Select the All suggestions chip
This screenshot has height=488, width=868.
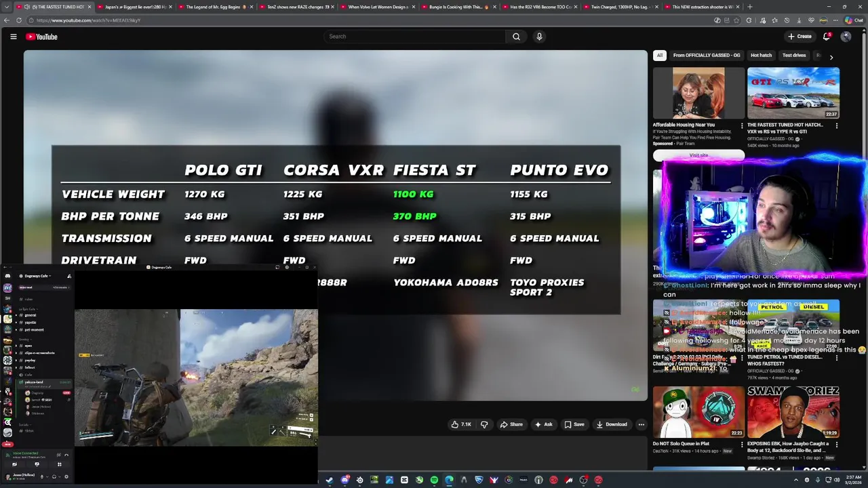[x=660, y=56]
